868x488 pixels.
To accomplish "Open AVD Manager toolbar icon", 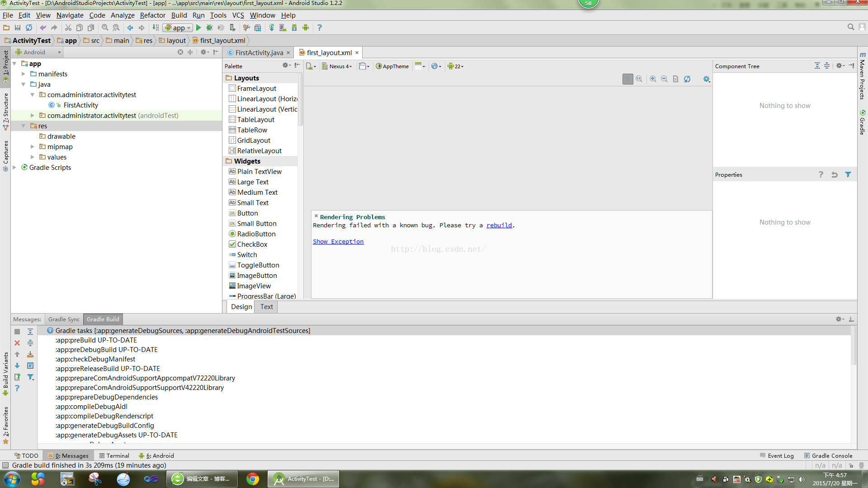I will tap(283, 28).
